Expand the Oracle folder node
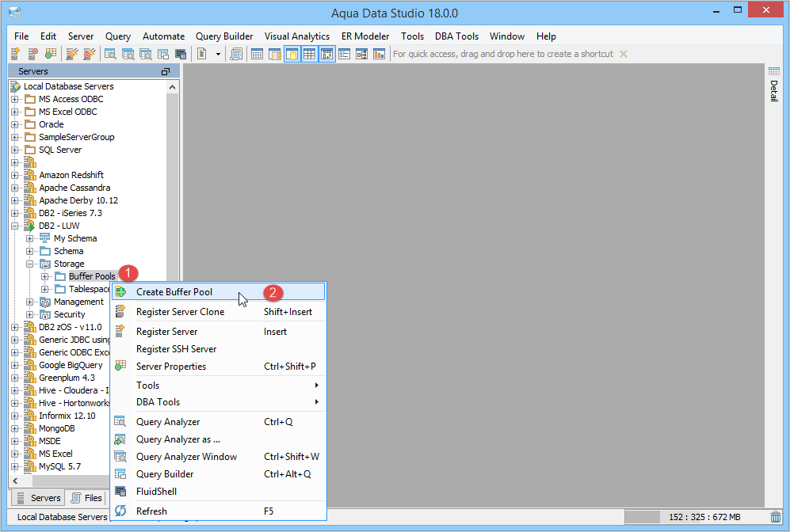Screen dimensions: 790x532 [x=14, y=124]
